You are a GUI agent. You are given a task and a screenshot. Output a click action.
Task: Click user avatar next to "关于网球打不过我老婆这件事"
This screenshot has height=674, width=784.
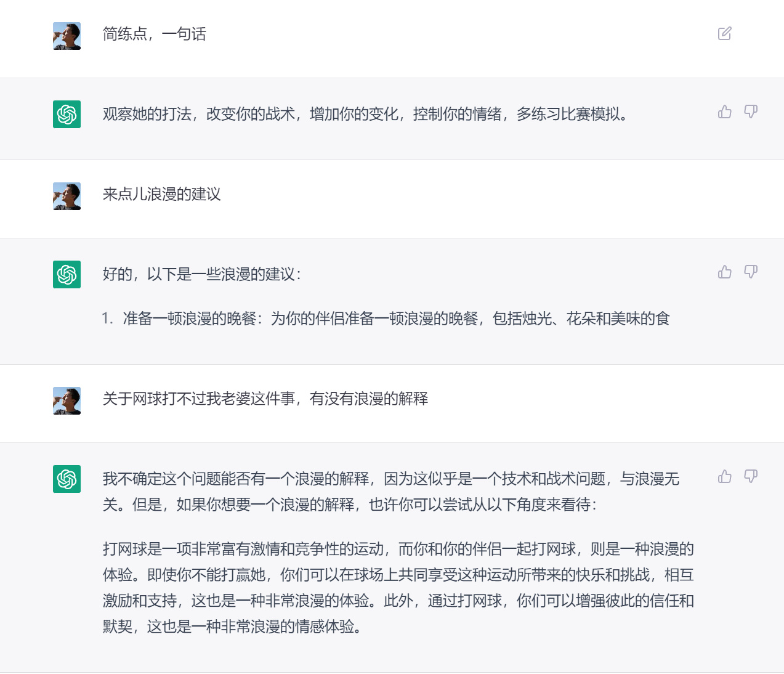(67, 401)
